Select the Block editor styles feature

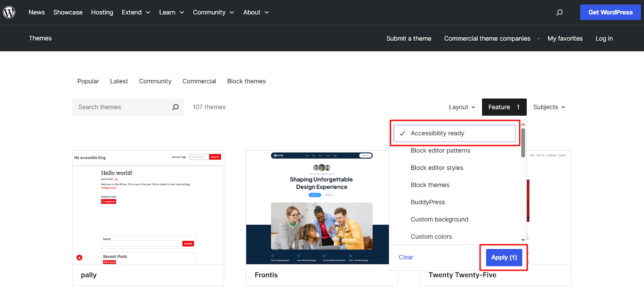[x=437, y=168]
